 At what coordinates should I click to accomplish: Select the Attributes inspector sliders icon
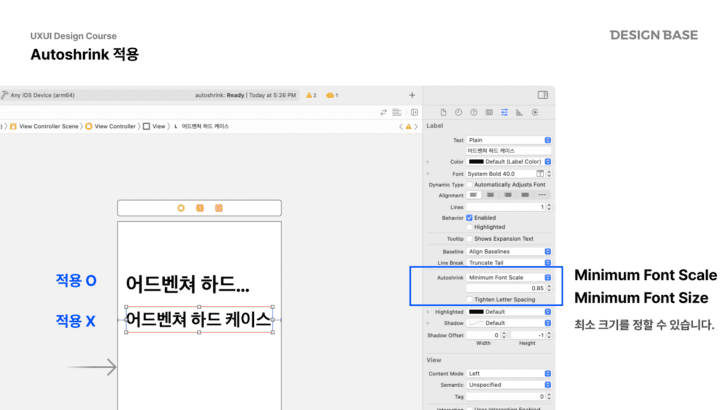coord(504,112)
